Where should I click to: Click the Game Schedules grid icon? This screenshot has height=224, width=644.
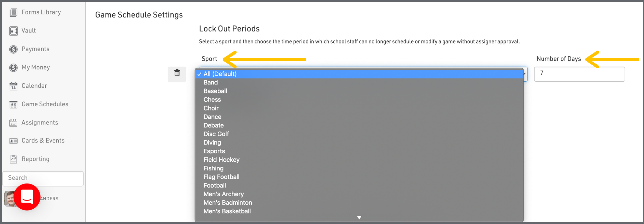[x=13, y=105]
